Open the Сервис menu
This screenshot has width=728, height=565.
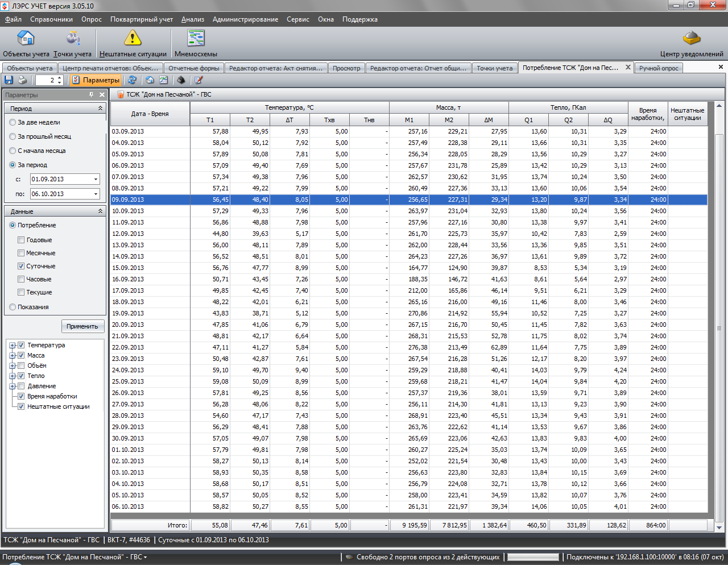[298, 19]
